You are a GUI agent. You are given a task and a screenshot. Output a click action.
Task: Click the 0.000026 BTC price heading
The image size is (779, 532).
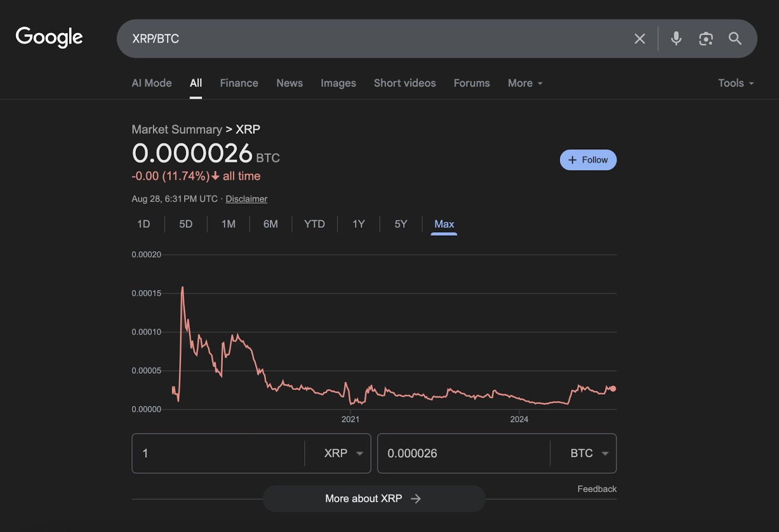pos(205,154)
